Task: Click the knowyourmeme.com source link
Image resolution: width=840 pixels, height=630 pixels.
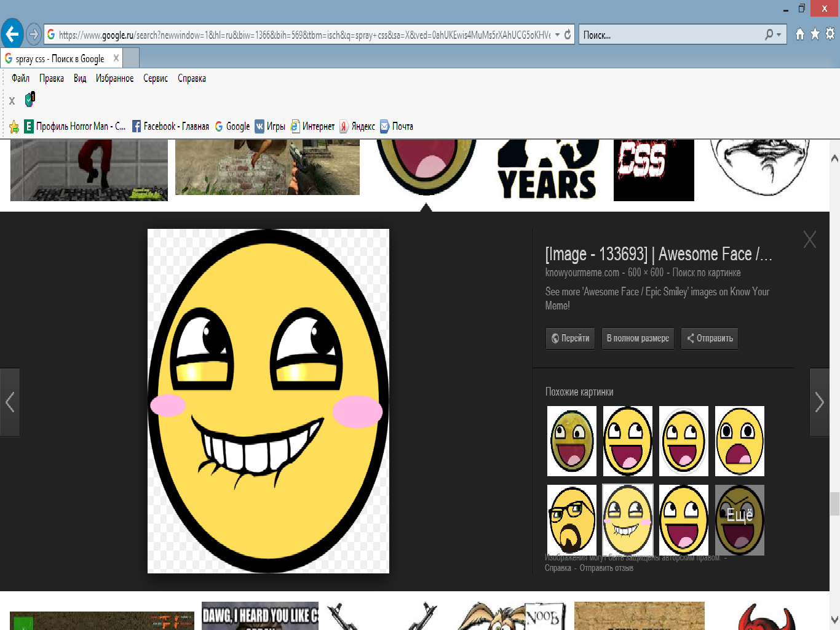Action: click(x=582, y=273)
